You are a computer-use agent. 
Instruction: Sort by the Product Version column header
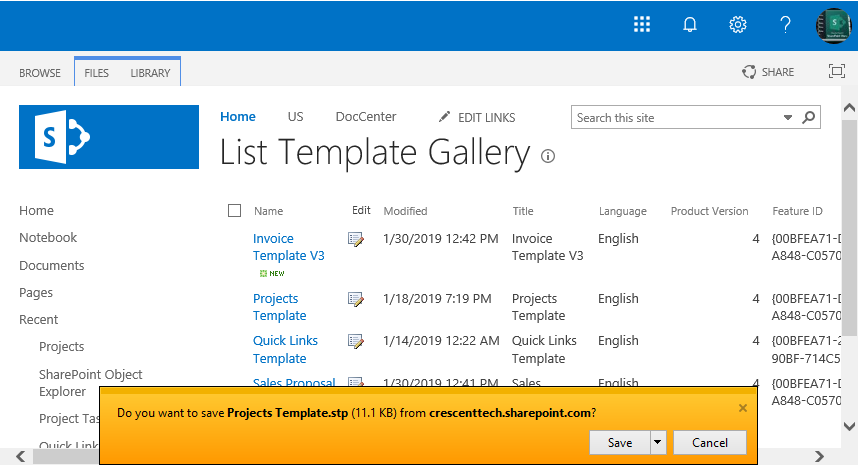709,211
